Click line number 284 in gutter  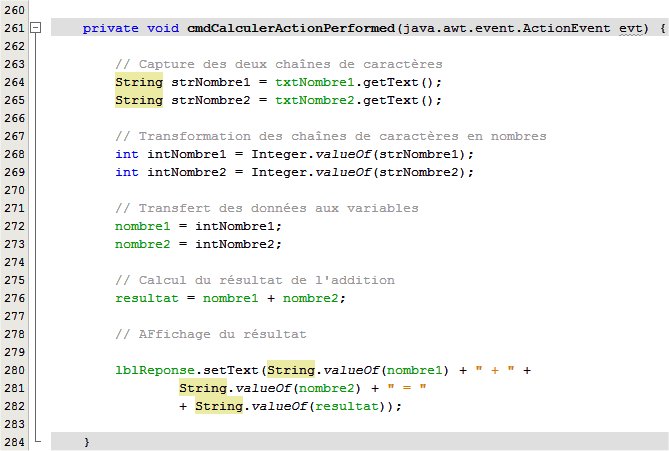coord(15,442)
